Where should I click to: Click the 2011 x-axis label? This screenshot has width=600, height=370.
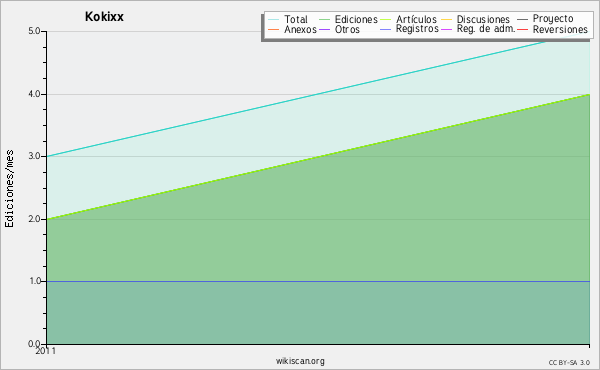pos(46,351)
